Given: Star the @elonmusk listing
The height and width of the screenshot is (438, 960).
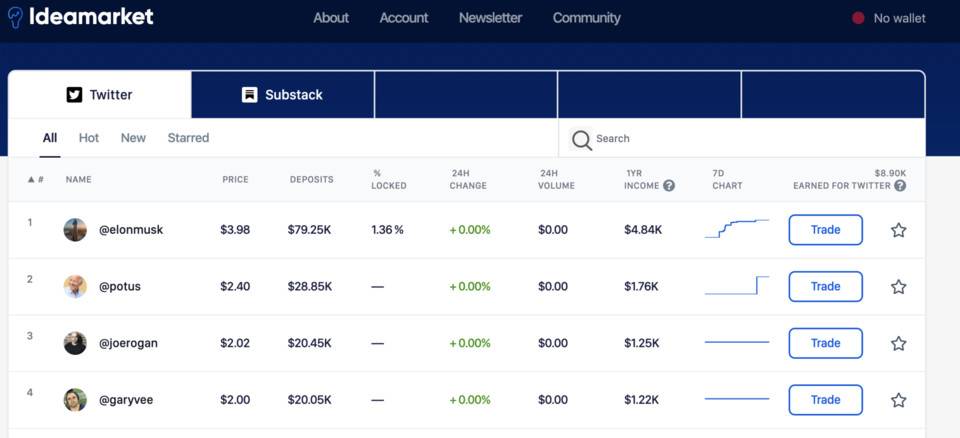Looking at the screenshot, I should coord(898,230).
